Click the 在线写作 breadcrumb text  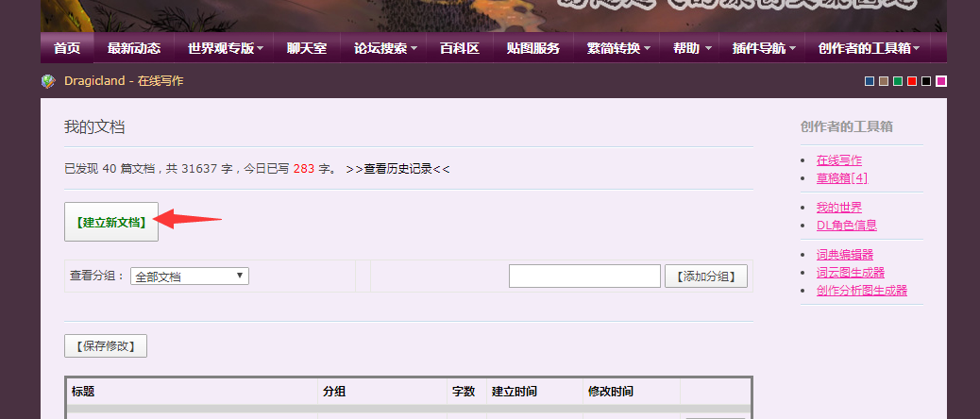pos(161,81)
